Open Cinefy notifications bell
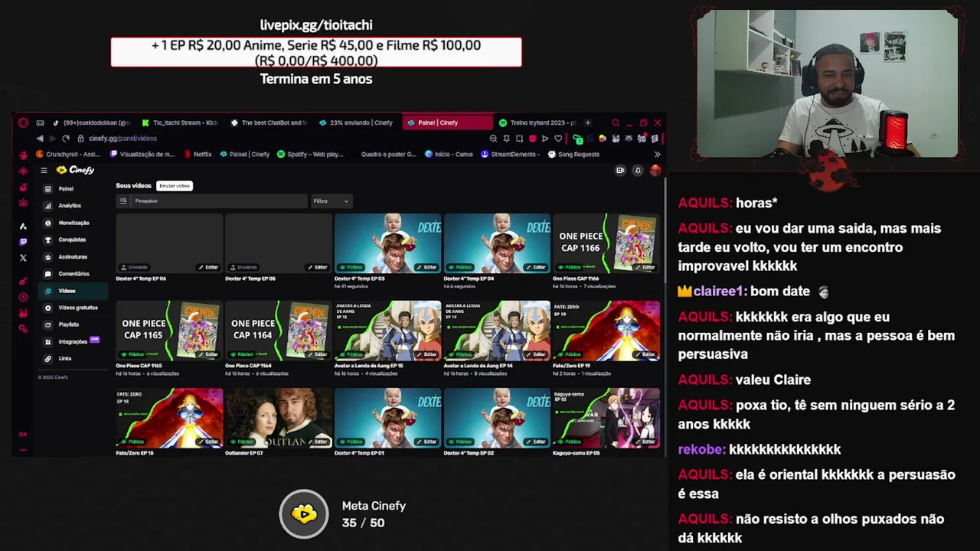This screenshot has width=980, height=551. coord(638,170)
